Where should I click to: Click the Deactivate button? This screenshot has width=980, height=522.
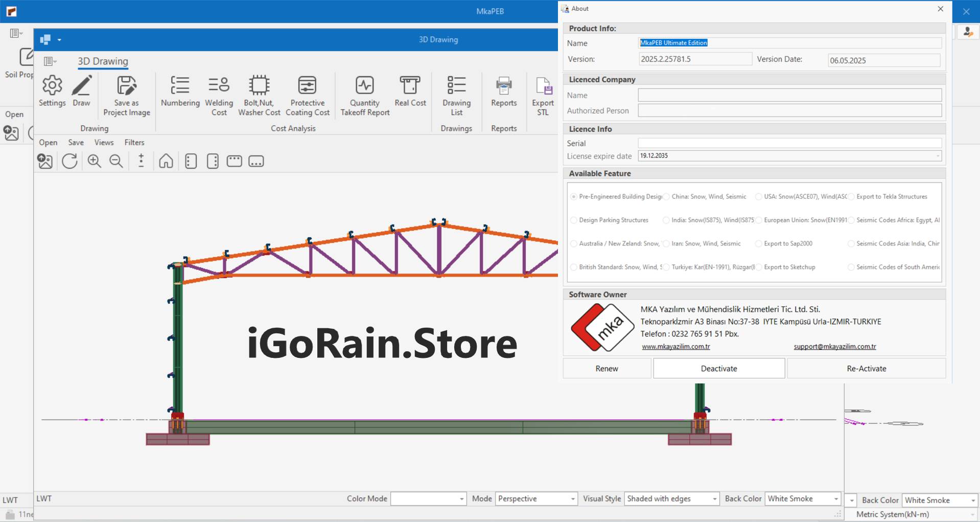718,369
